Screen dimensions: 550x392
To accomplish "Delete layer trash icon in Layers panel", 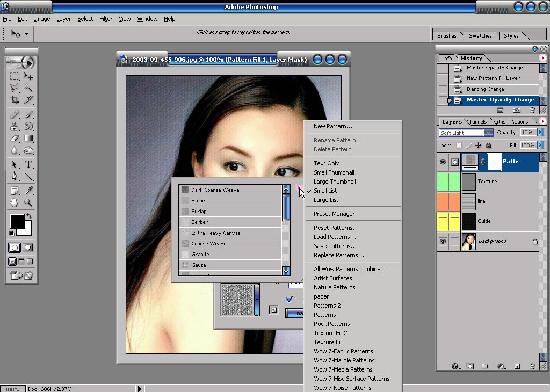I will (x=532, y=366).
